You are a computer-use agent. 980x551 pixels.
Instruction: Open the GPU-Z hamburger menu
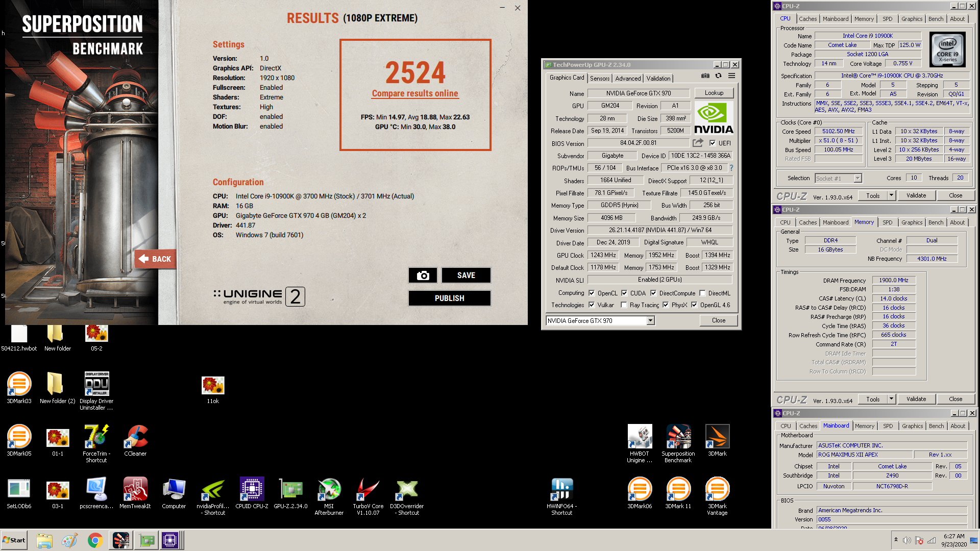pos(731,76)
